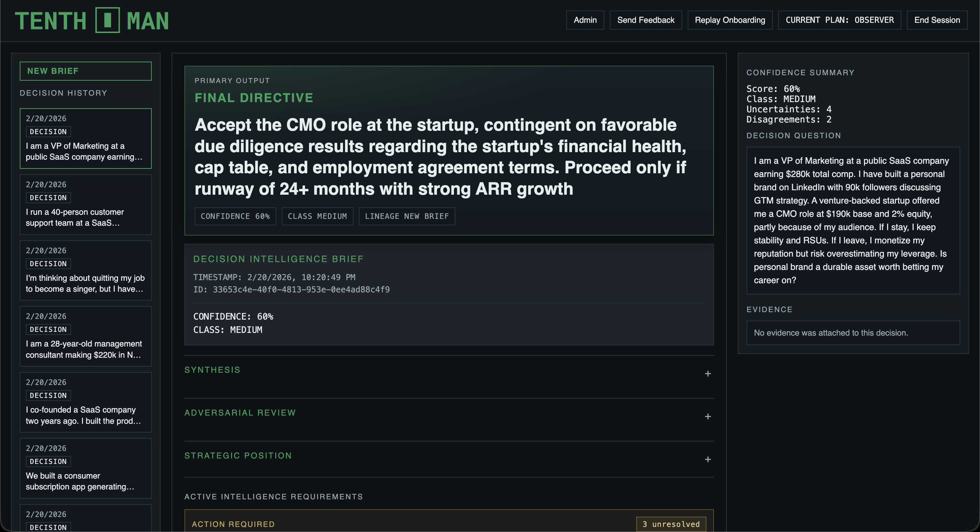Expand the Synthesis section header
Screen dimensions: 980x532
[212, 370]
